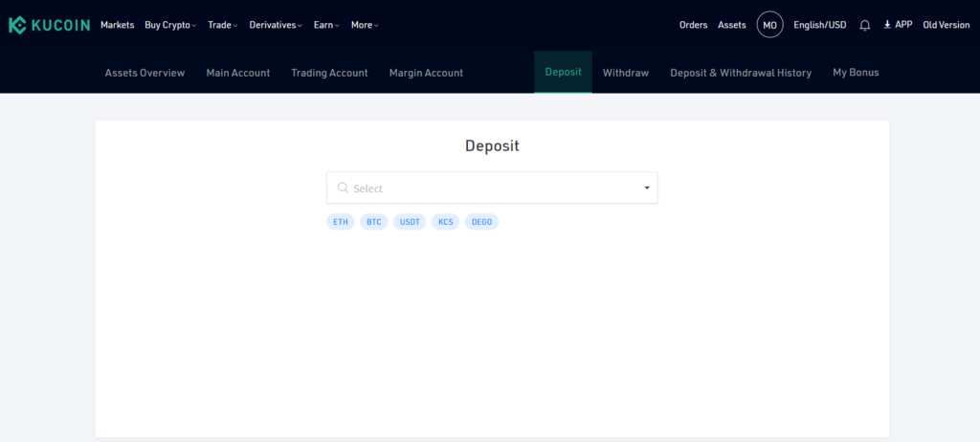Click the KuCoin logo
980x442 pixels.
[x=49, y=25]
